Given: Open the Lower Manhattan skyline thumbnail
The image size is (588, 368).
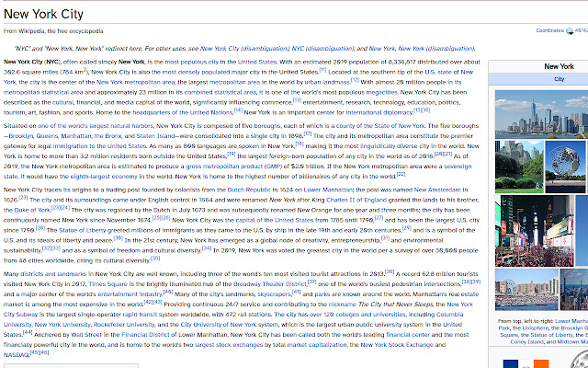Looking at the screenshot, I should 541,114.
